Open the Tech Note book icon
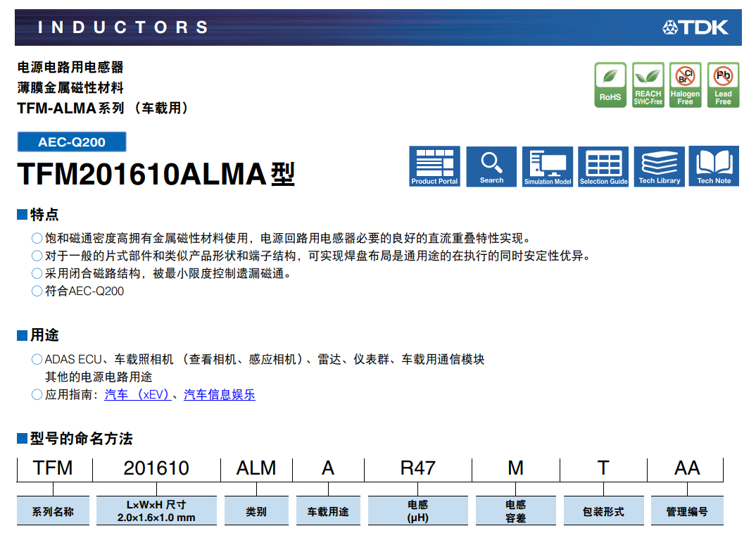This screenshot has width=756, height=538. point(714,166)
